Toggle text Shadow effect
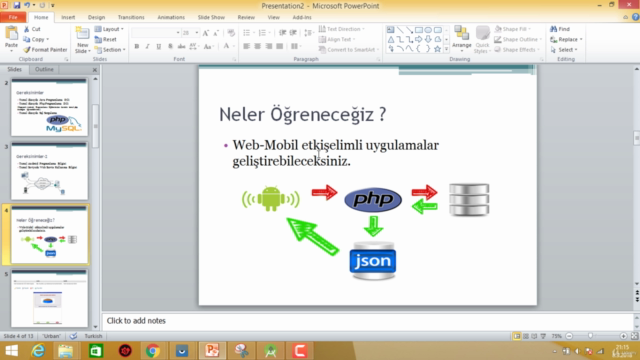This screenshot has height=360, width=640. 170,47
